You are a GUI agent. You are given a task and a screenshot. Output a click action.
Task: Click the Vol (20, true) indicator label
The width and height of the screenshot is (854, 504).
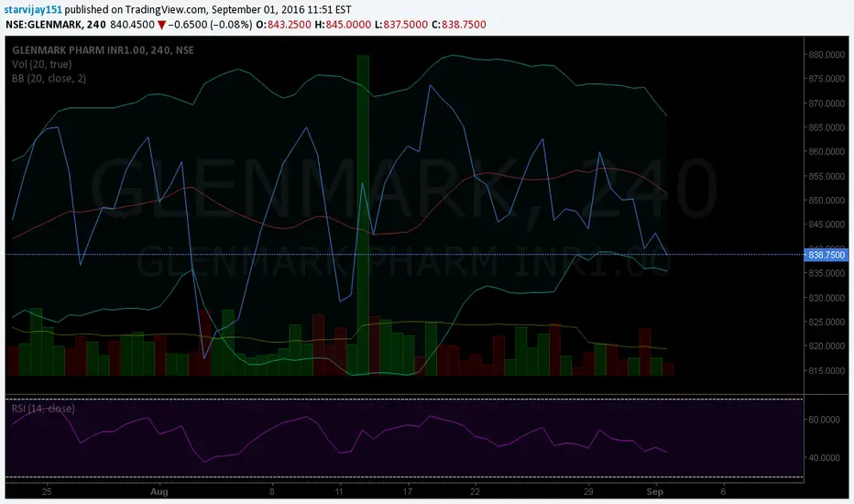[41, 64]
